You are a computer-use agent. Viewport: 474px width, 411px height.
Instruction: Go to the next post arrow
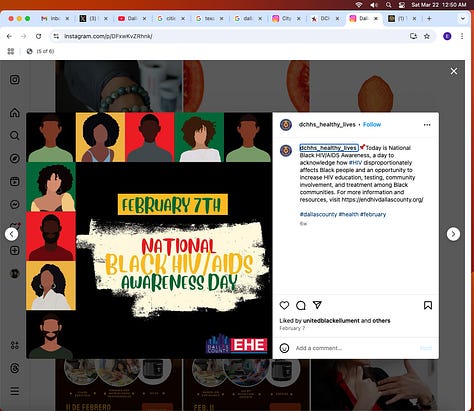pyautogui.click(x=453, y=234)
